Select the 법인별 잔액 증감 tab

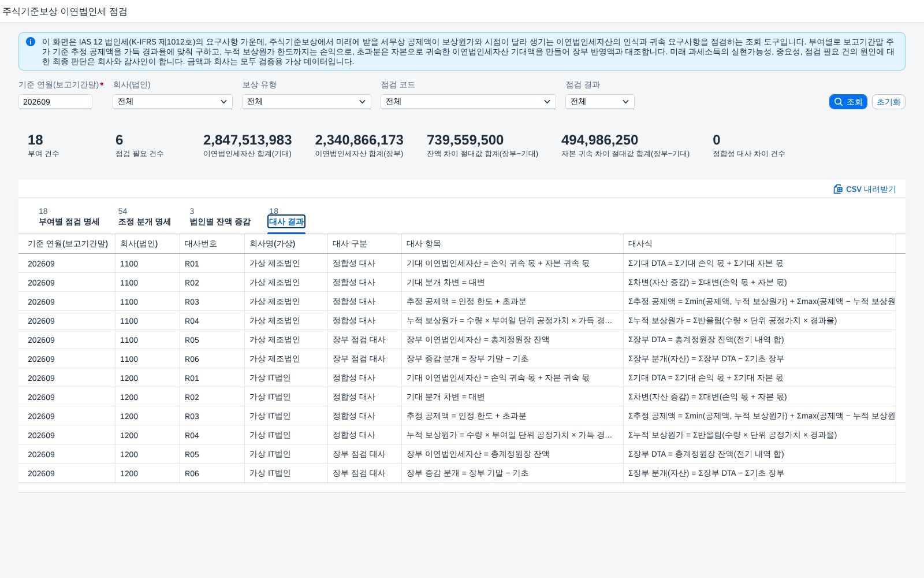(220, 217)
